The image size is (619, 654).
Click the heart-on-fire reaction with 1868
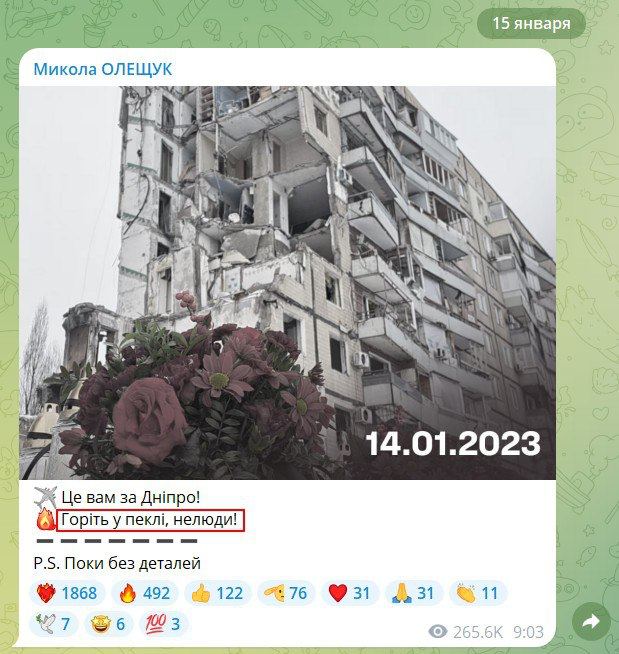(67, 593)
